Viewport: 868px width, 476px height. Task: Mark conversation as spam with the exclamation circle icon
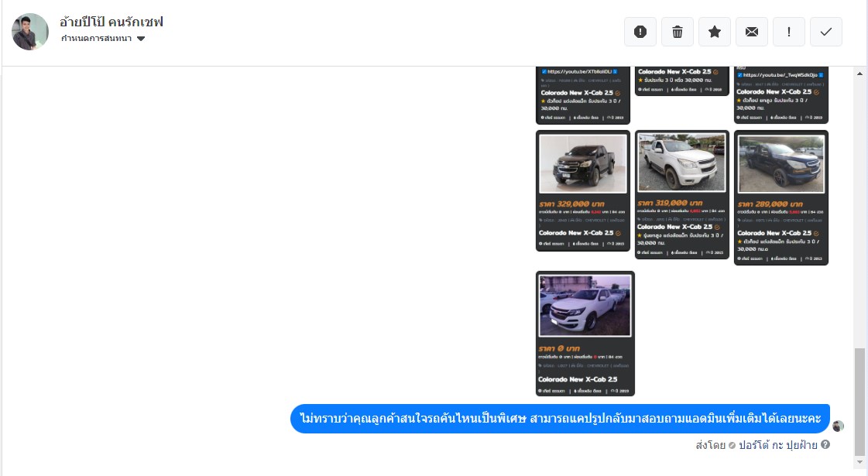pos(640,32)
